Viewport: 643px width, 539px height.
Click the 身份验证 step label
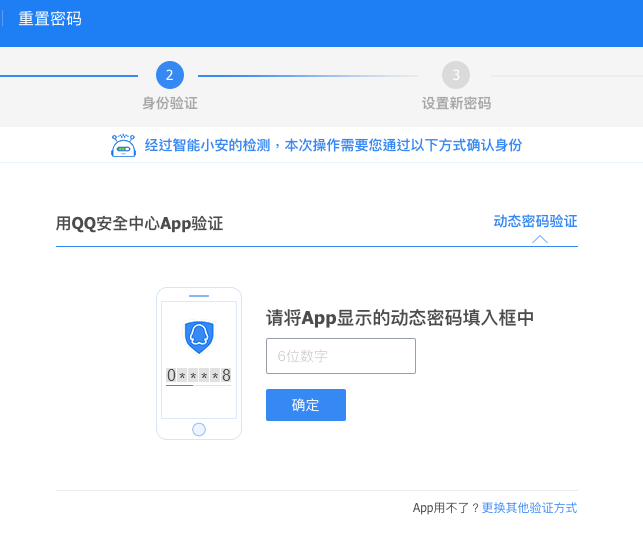pos(170,103)
